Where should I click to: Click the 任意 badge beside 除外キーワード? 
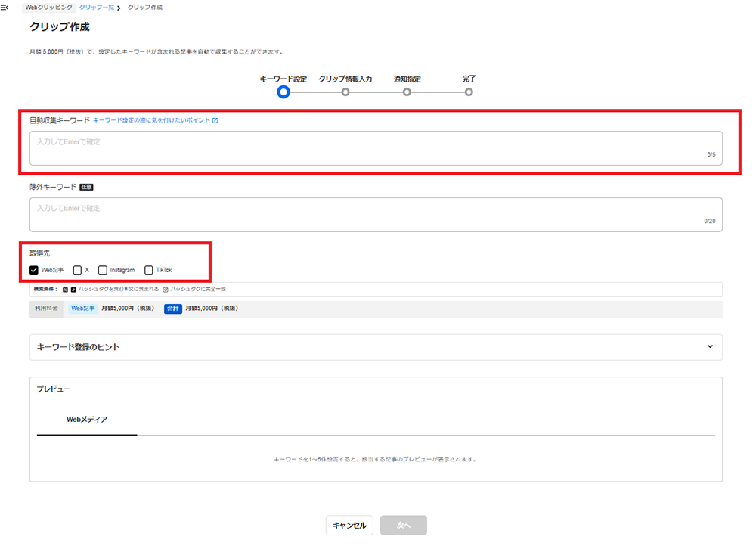coord(86,187)
